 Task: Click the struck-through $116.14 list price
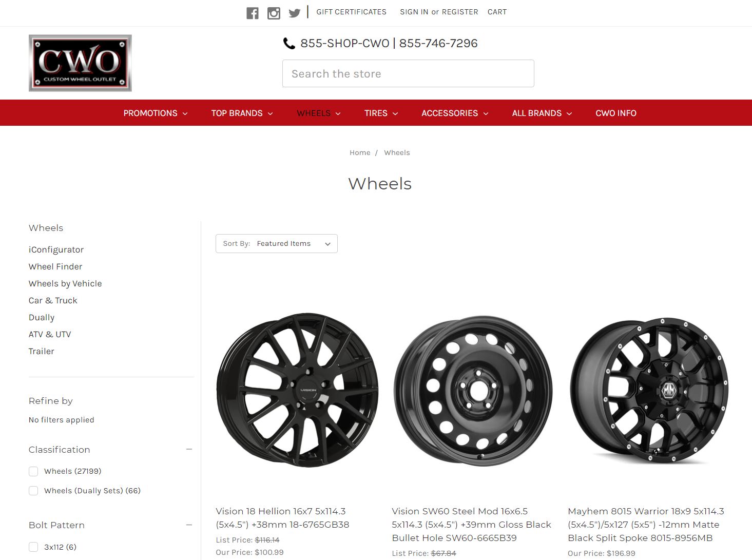coord(267,540)
